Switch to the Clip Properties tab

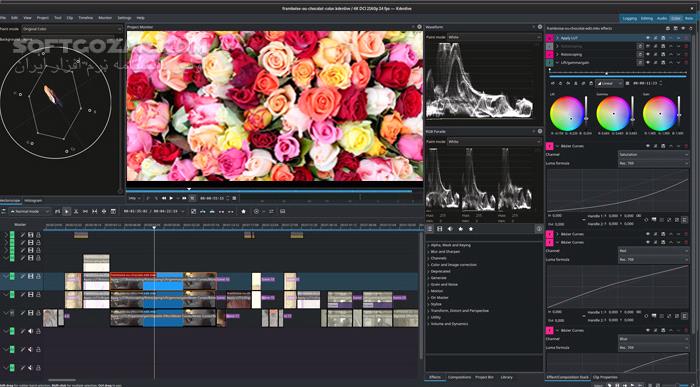(604, 377)
